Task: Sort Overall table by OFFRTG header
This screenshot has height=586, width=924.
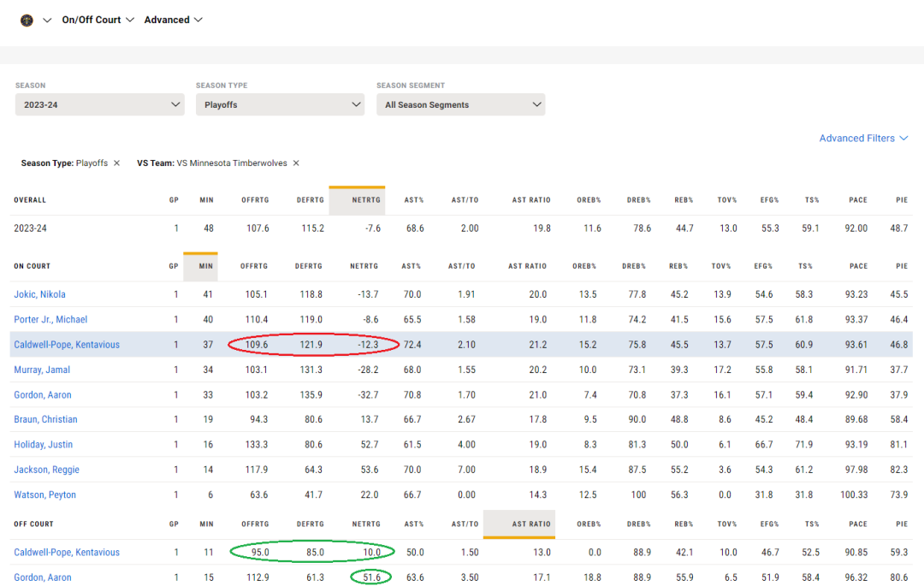Action: 255,200
